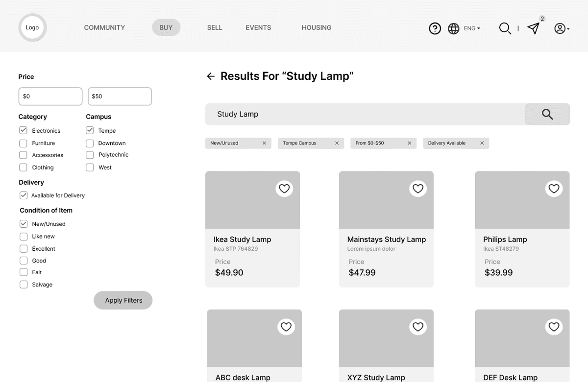The image size is (588, 382).
Task: Go back using arrow beside Results heading
Action: pyautogui.click(x=211, y=76)
